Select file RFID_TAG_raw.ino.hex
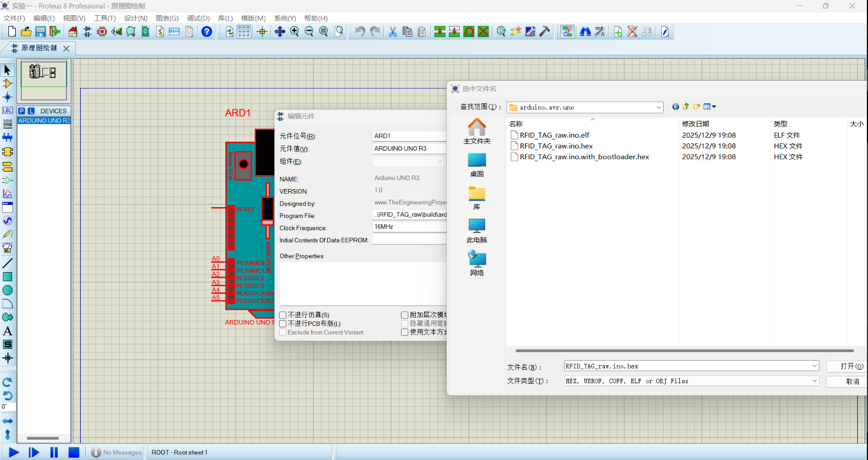 click(556, 146)
